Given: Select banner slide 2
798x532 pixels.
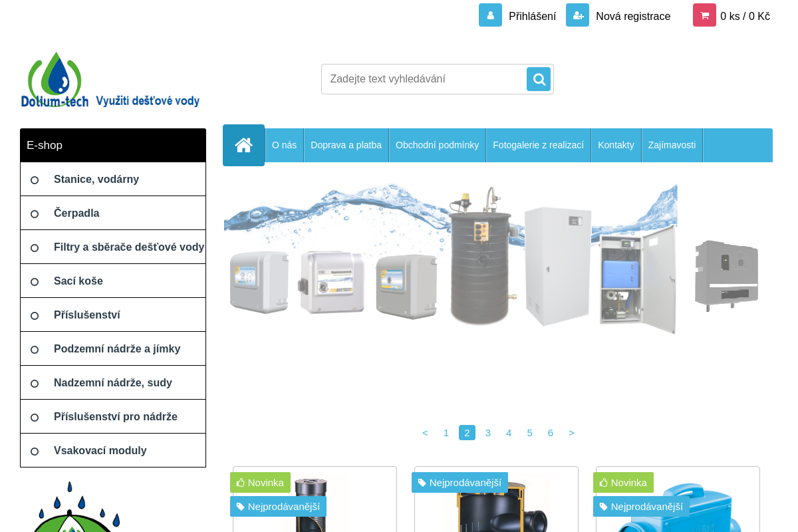Looking at the screenshot, I should (467, 433).
